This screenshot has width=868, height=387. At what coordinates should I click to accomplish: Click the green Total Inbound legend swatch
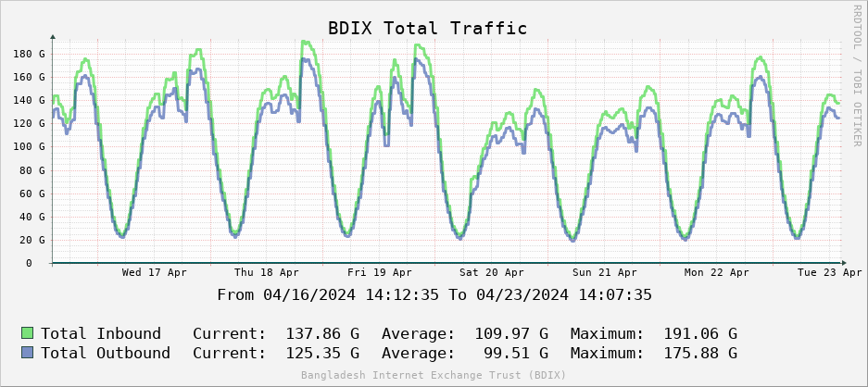[x=28, y=333]
